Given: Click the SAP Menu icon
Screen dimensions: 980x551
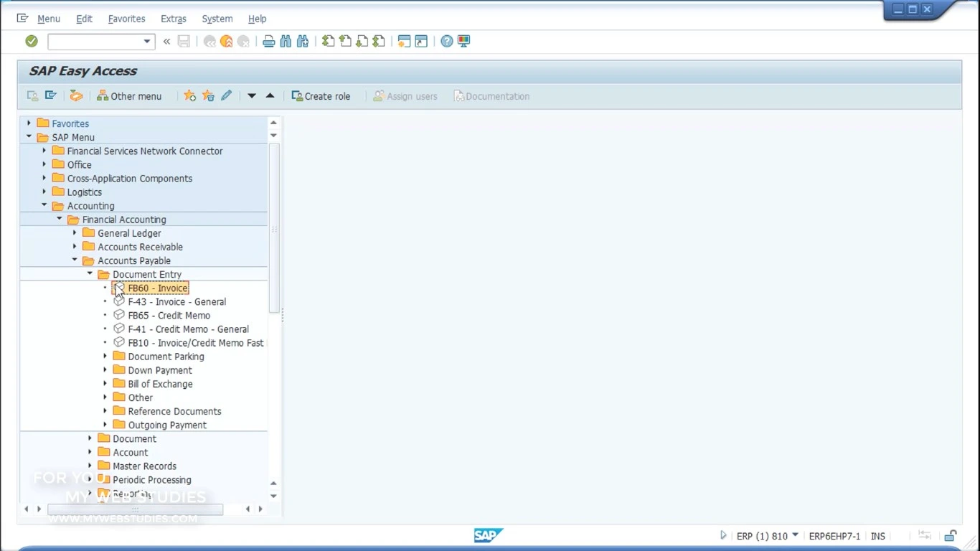Looking at the screenshot, I should (51, 96).
